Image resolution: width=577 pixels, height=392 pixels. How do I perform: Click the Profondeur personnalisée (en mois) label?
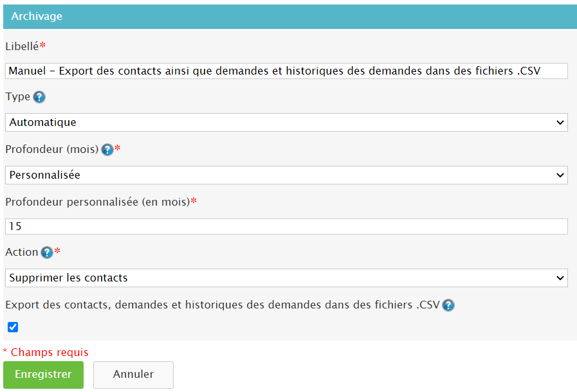pyautogui.click(x=97, y=202)
